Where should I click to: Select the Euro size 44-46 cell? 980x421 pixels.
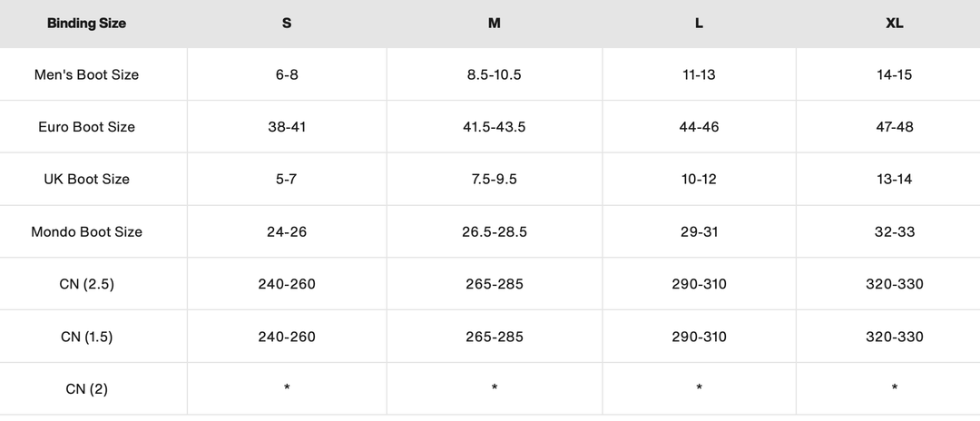point(699,127)
